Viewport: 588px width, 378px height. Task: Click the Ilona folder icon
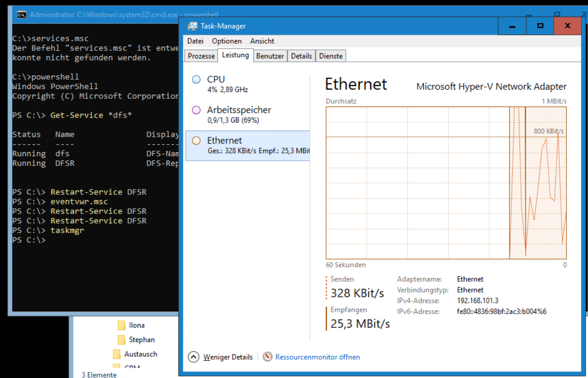(121, 325)
